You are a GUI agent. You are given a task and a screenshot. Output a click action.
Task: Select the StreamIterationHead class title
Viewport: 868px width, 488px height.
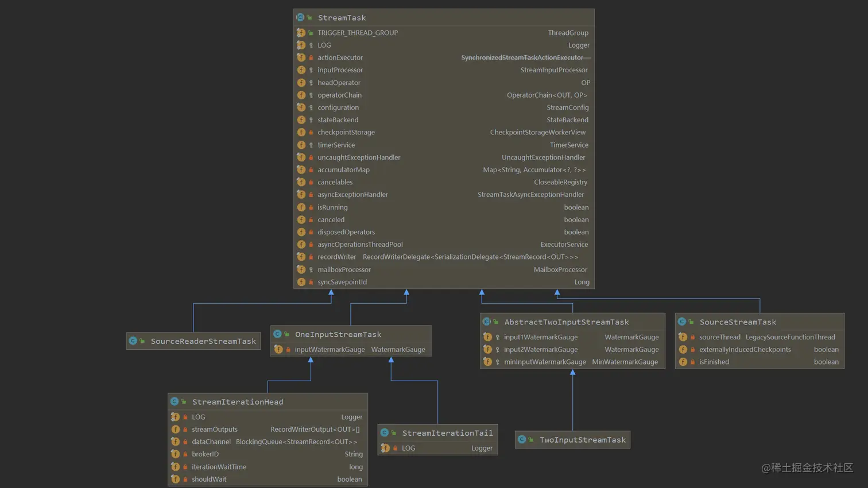[x=238, y=402]
